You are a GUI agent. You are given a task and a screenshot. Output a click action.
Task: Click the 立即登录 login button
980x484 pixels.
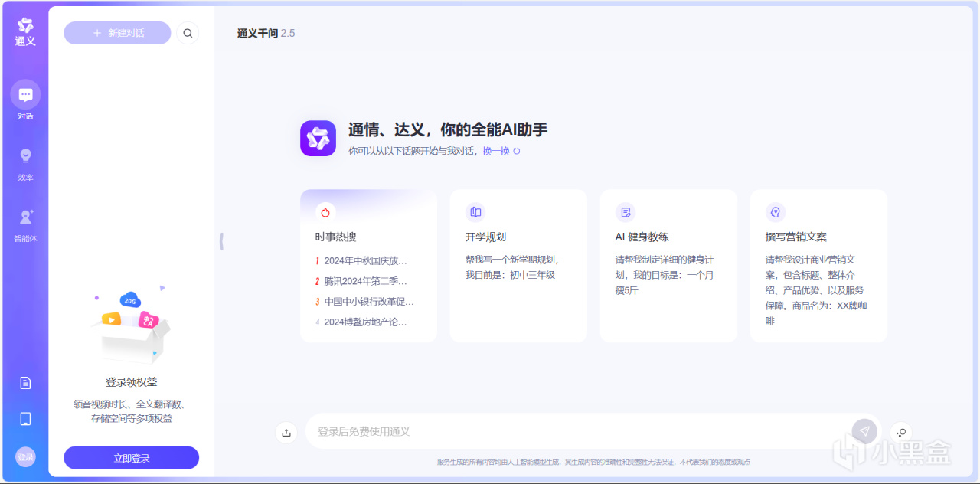coord(131,458)
